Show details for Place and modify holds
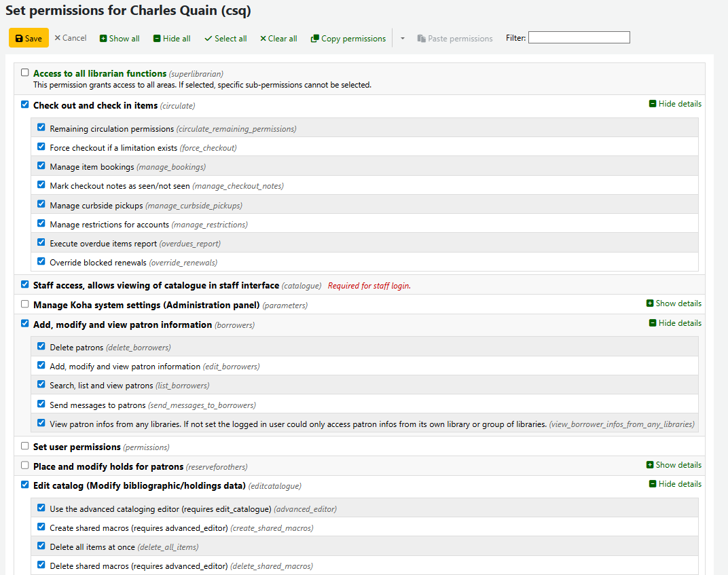The height and width of the screenshot is (575, 728). [674, 465]
